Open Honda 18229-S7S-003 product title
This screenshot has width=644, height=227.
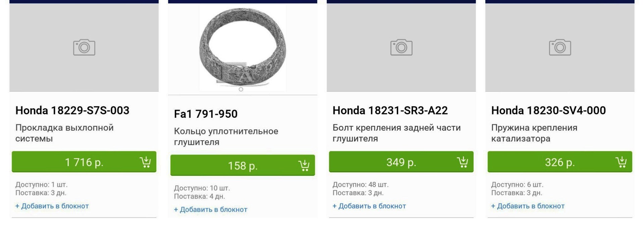[x=72, y=110]
